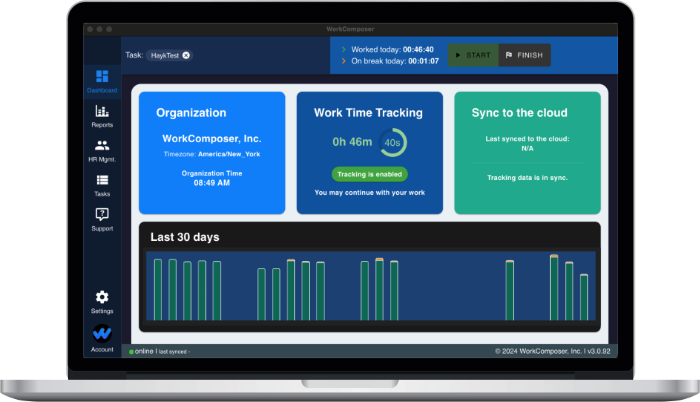Click the Worked today: 00:46:40 text

(x=392, y=50)
